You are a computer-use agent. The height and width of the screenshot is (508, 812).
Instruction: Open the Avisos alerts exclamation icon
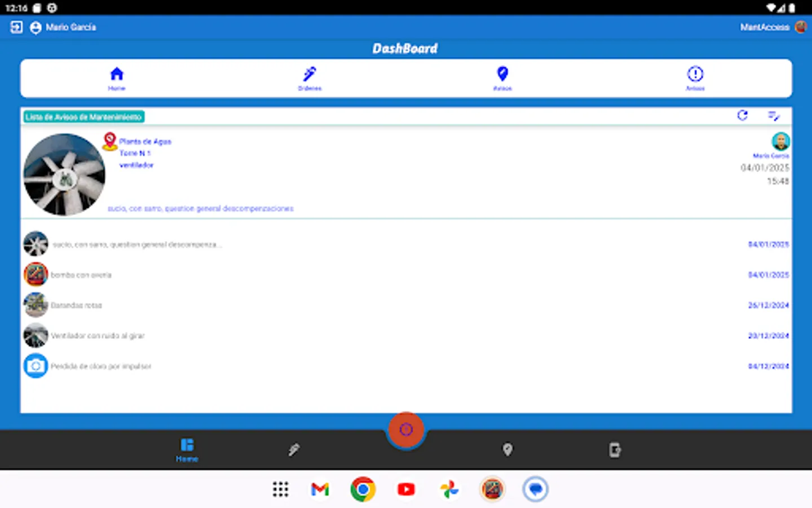click(x=695, y=78)
